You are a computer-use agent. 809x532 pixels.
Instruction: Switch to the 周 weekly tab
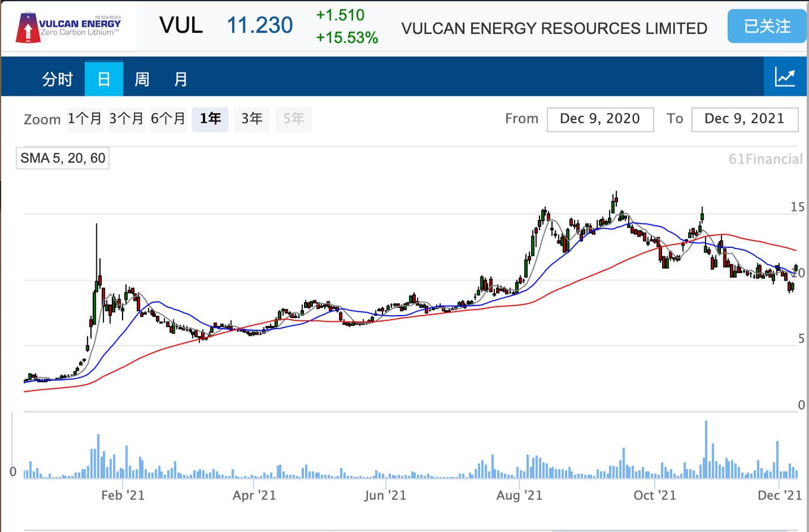pos(142,79)
